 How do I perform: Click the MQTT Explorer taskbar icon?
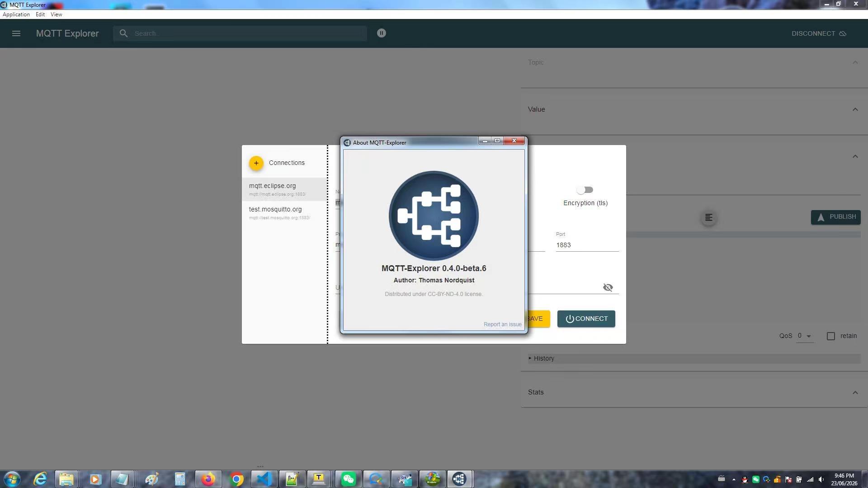click(459, 479)
